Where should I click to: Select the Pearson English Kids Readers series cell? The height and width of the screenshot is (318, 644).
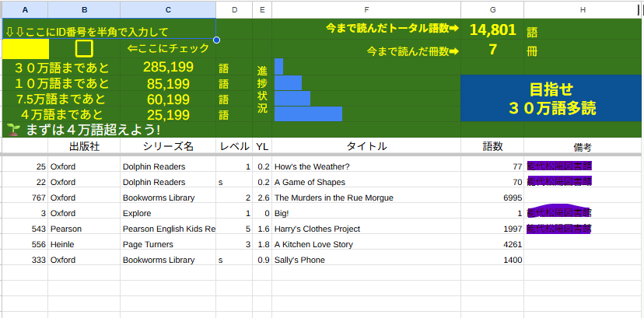[x=168, y=229]
